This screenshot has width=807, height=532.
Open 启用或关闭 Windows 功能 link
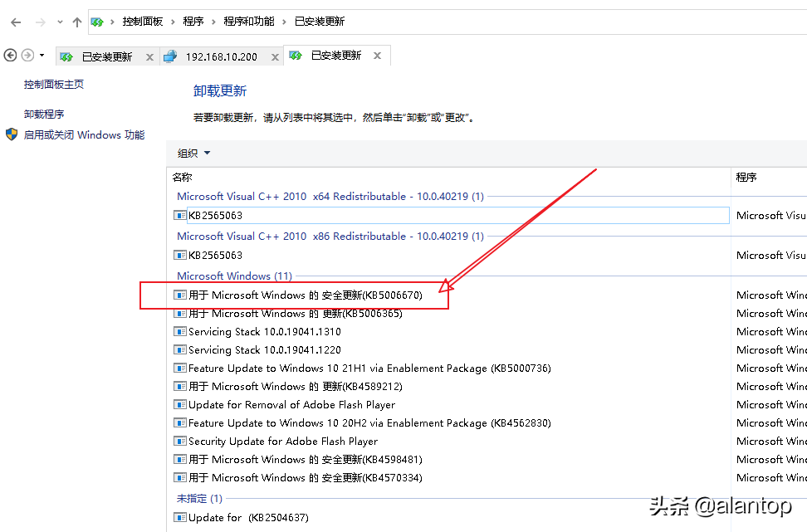point(84,134)
